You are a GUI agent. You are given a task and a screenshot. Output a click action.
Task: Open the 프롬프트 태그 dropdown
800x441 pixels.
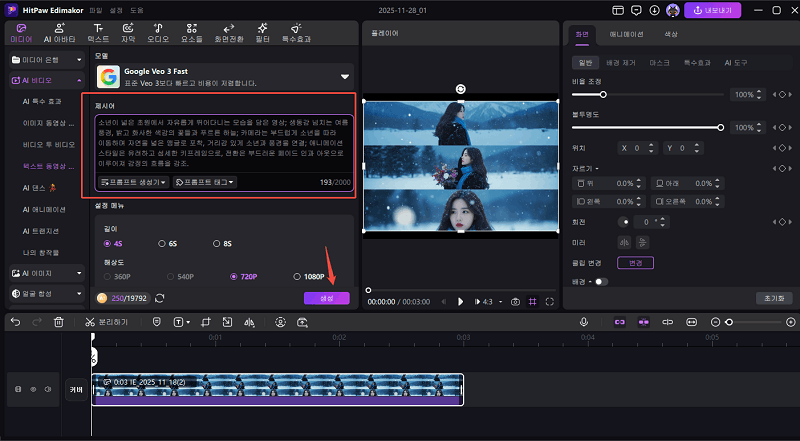pyautogui.click(x=205, y=182)
